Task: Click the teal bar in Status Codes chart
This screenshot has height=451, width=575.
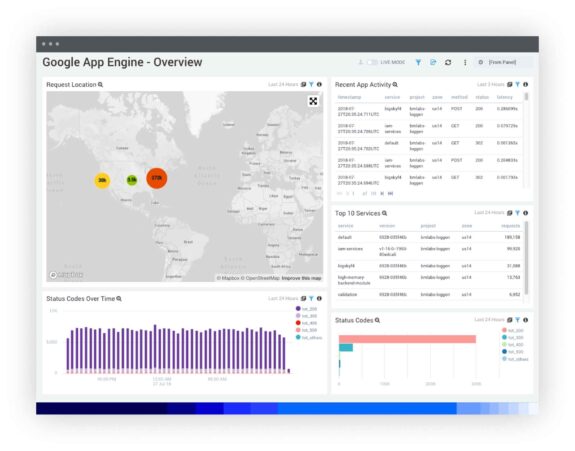Action: click(x=346, y=348)
